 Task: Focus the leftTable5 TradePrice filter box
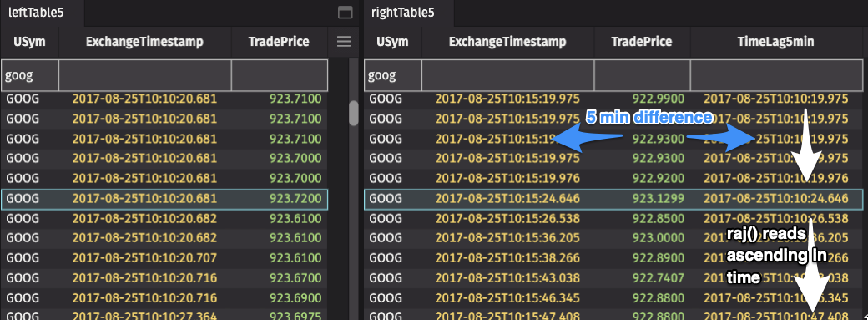[x=280, y=75]
